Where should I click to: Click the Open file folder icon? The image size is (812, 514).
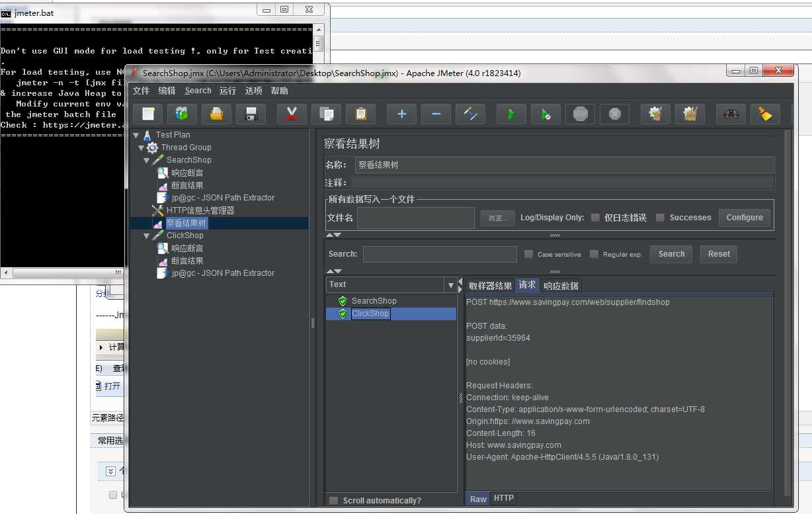216,114
